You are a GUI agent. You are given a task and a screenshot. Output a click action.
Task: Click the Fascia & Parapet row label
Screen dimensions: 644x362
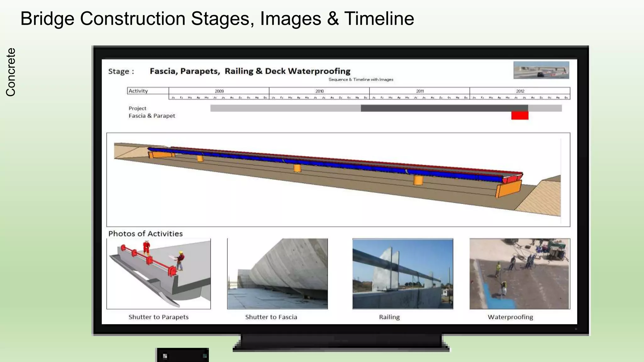[152, 116]
